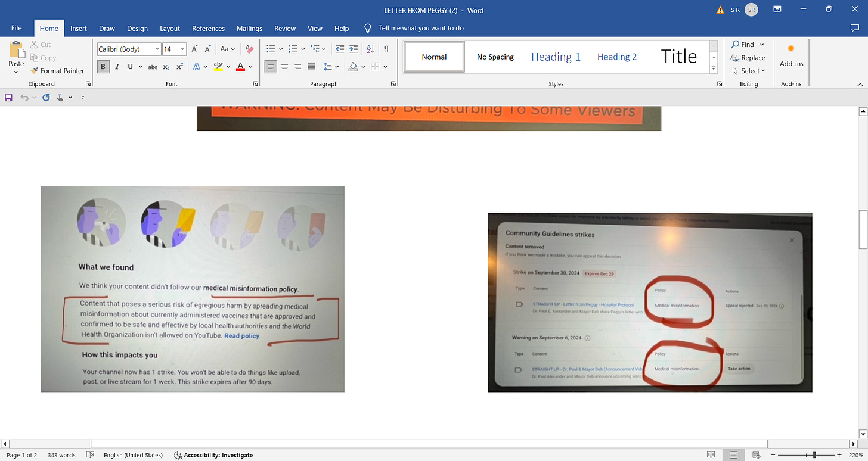Save the document from Quick Access

coord(8,97)
